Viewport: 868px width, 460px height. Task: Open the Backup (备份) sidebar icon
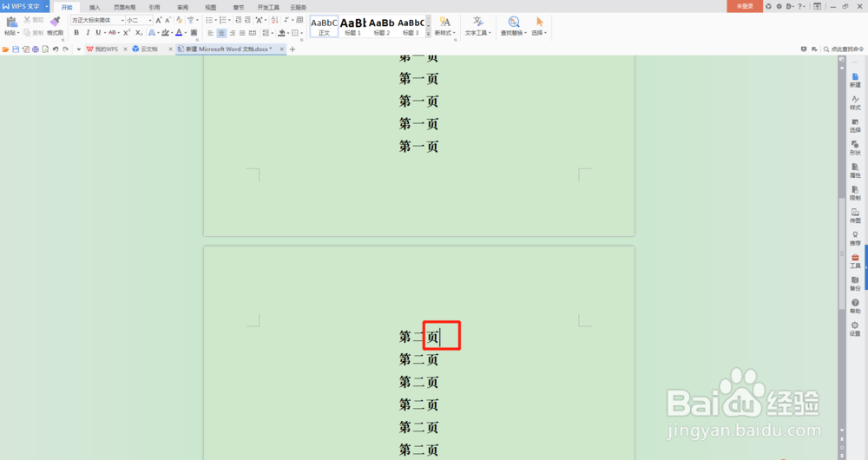point(855,284)
